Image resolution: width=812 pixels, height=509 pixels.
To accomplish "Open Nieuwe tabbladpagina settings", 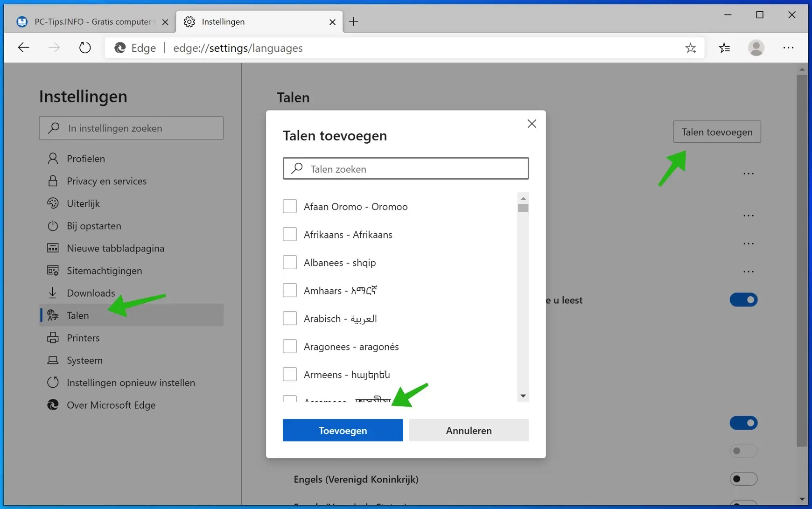I will pyautogui.click(x=131, y=248).
